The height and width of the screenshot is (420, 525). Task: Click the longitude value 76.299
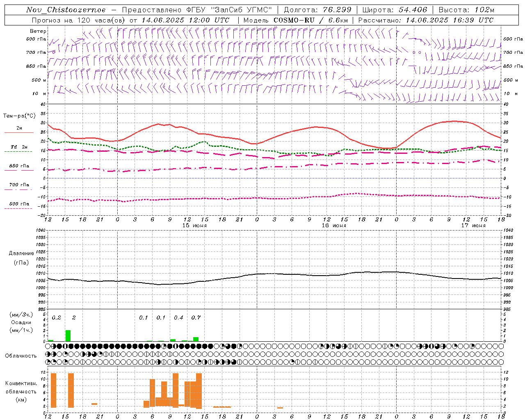coord(338,10)
